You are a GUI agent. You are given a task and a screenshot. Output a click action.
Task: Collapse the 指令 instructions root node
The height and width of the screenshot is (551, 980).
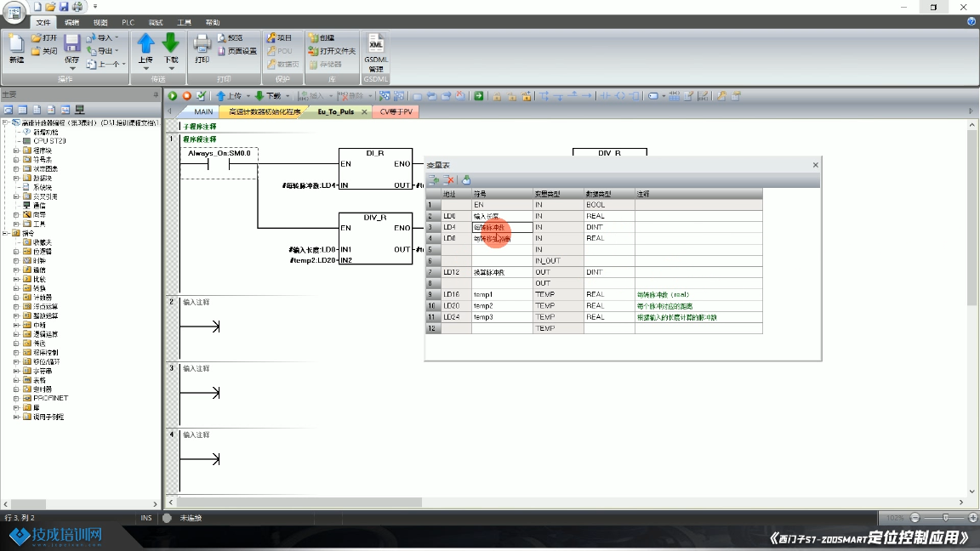tap(6, 233)
